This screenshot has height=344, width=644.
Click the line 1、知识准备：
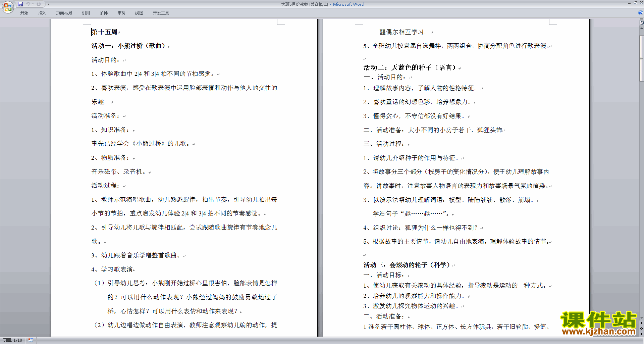click(x=111, y=130)
